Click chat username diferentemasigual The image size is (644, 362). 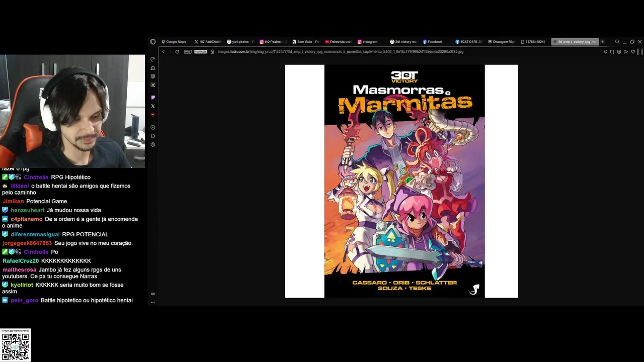35,234
